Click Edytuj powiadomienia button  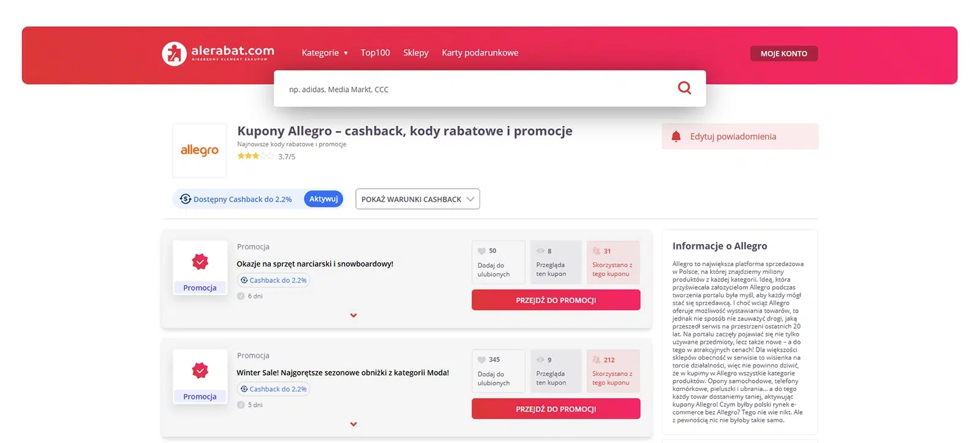pyautogui.click(x=740, y=137)
